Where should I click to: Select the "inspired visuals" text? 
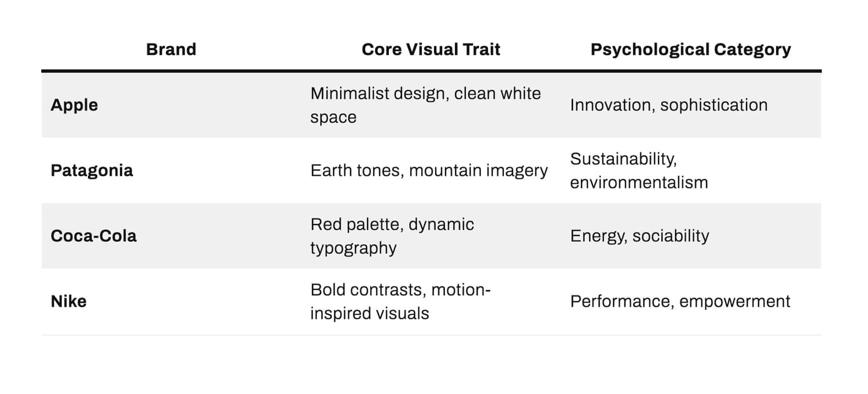click(369, 314)
